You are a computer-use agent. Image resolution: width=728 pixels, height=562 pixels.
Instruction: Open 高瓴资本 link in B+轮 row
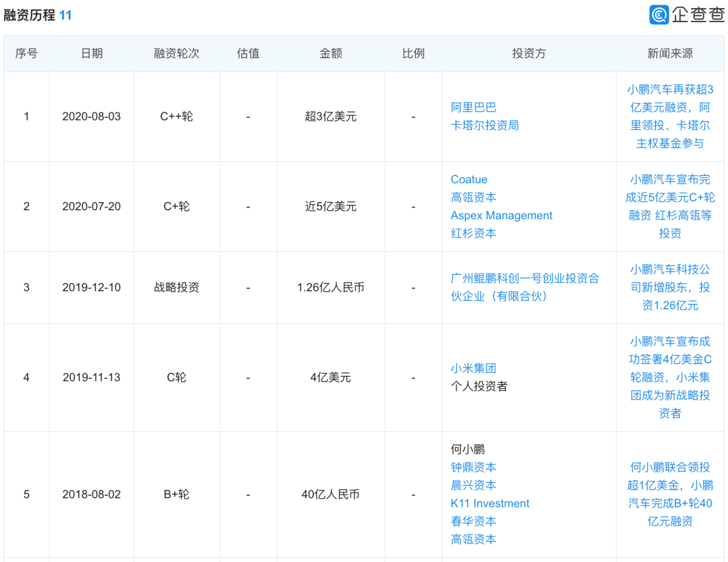click(473, 539)
